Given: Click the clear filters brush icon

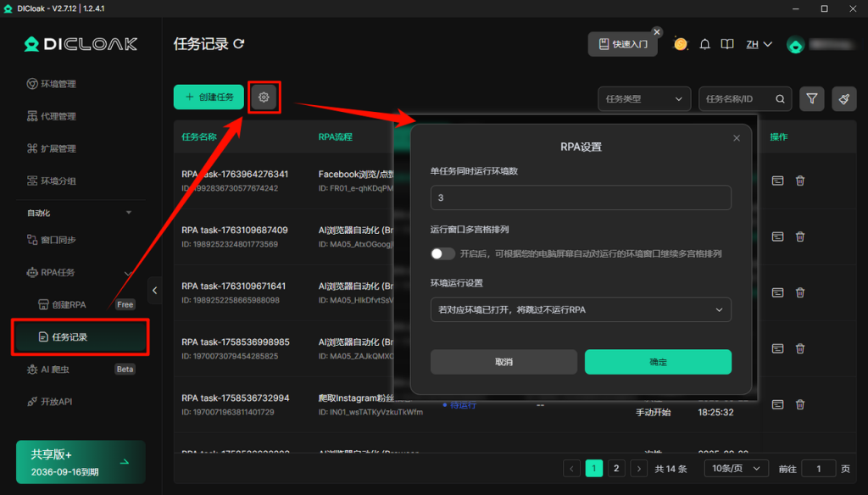Looking at the screenshot, I should [x=844, y=99].
